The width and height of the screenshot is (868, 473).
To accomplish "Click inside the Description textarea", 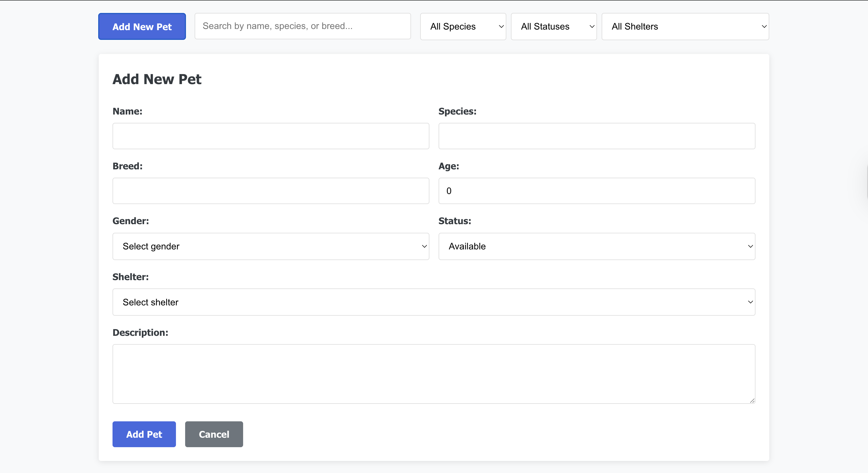I will tap(434, 374).
